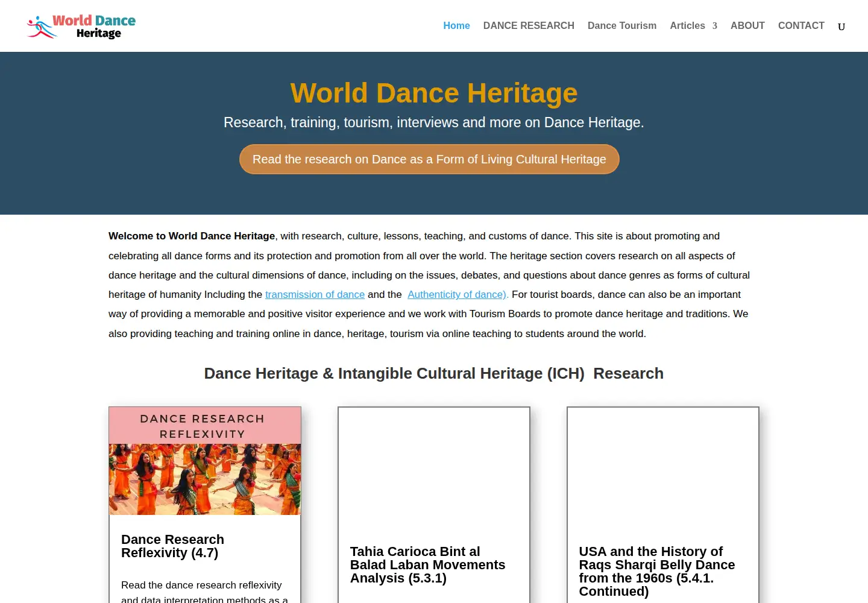868x603 pixels.
Task: Open Tahia Carioca Bint al Balad article title
Action: (x=427, y=565)
